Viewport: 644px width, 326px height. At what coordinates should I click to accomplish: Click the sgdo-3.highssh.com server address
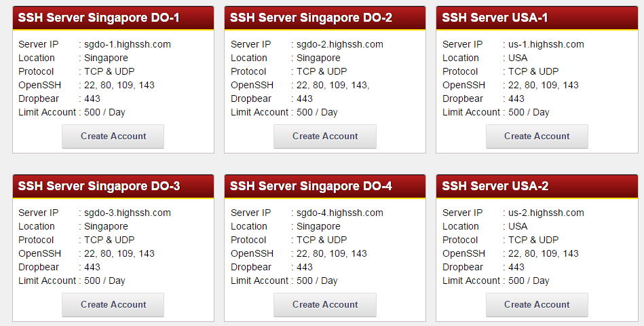point(128,213)
